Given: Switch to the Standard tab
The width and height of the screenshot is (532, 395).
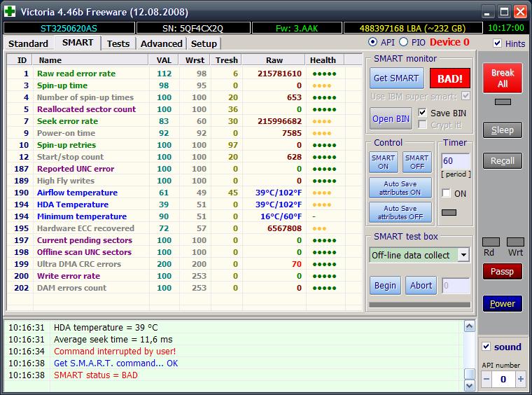Looking at the screenshot, I should click(x=28, y=44).
